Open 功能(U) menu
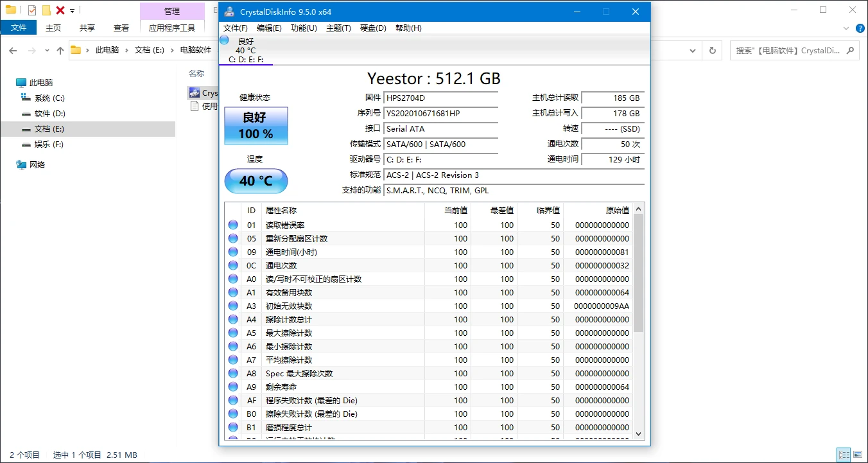The image size is (868, 463). [x=304, y=28]
